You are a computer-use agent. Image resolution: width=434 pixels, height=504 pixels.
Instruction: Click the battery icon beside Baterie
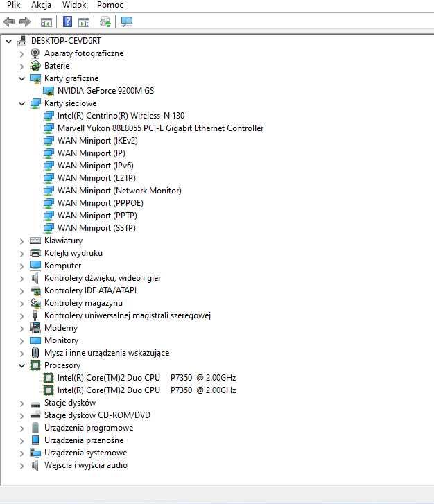click(35, 66)
